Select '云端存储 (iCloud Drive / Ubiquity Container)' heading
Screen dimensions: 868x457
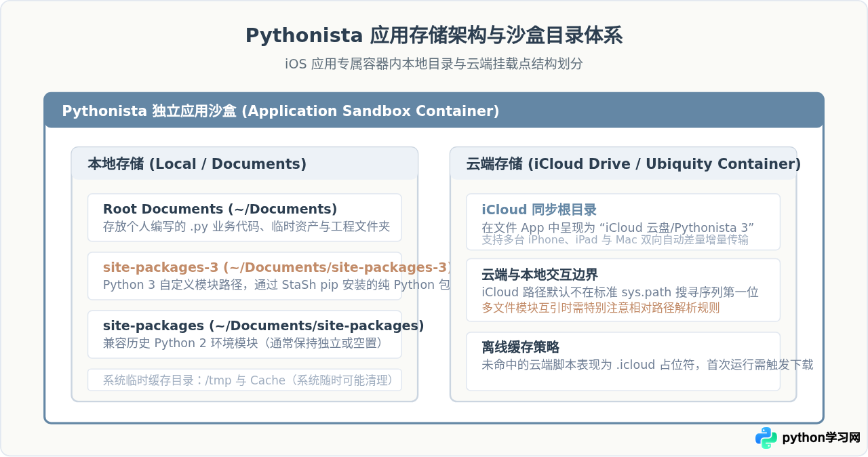(633, 164)
